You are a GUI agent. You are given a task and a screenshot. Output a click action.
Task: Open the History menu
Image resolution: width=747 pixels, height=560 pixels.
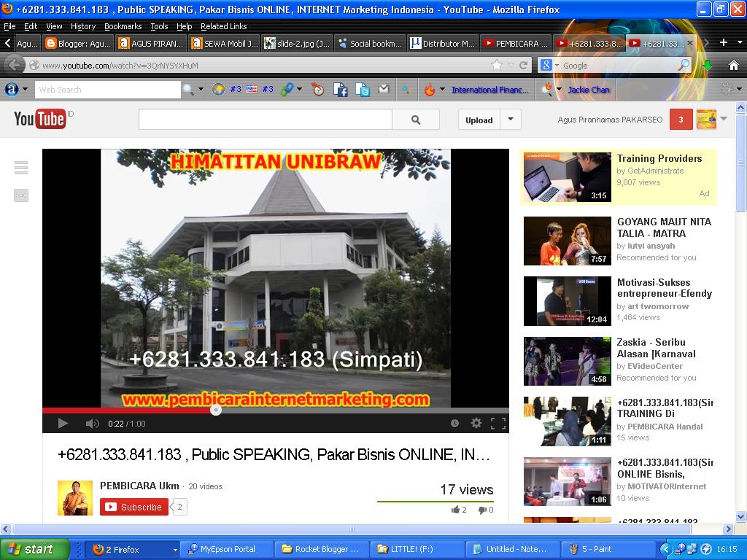pyautogui.click(x=83, y=26)
